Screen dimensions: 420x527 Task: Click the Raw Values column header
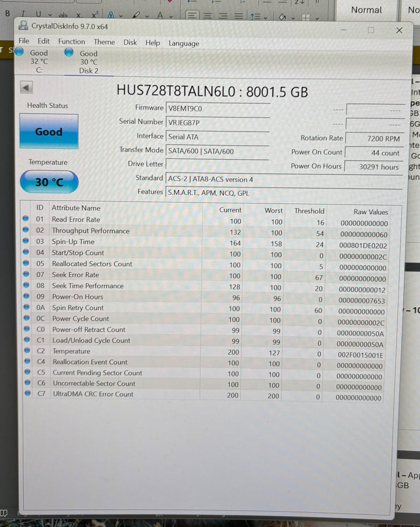[x=370, y=212]
